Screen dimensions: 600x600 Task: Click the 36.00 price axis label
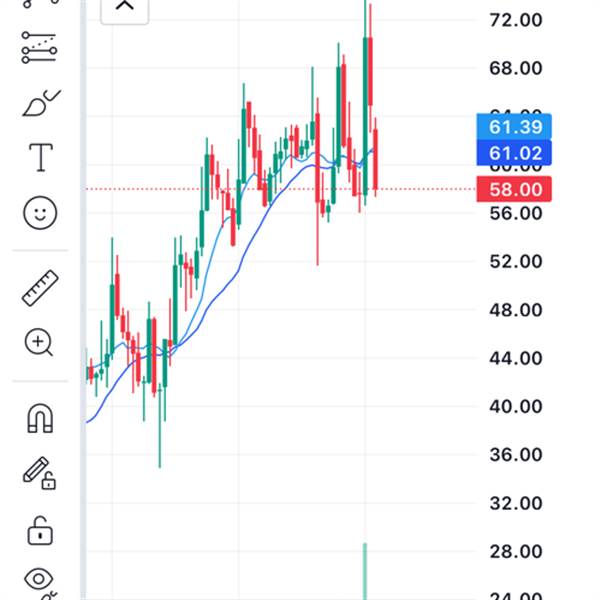(x=515, y=455)
